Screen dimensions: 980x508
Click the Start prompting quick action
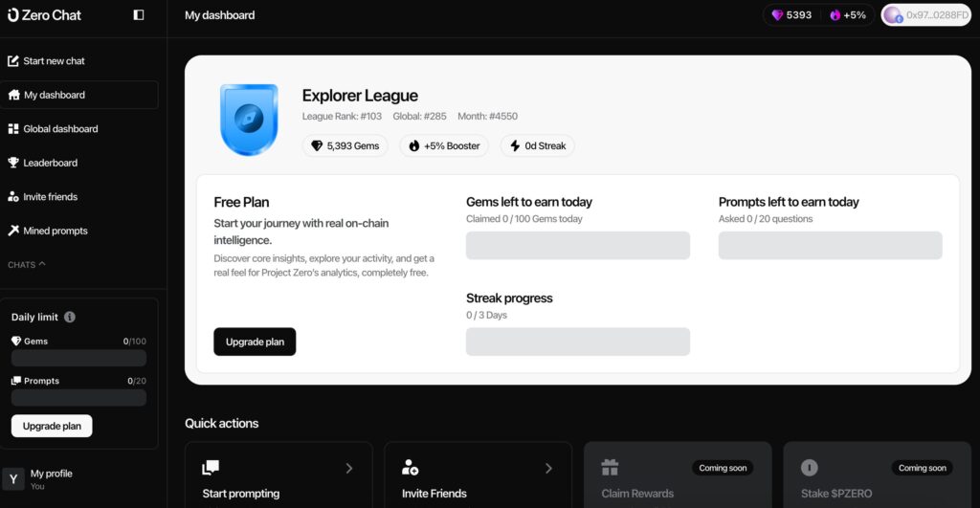278,475
